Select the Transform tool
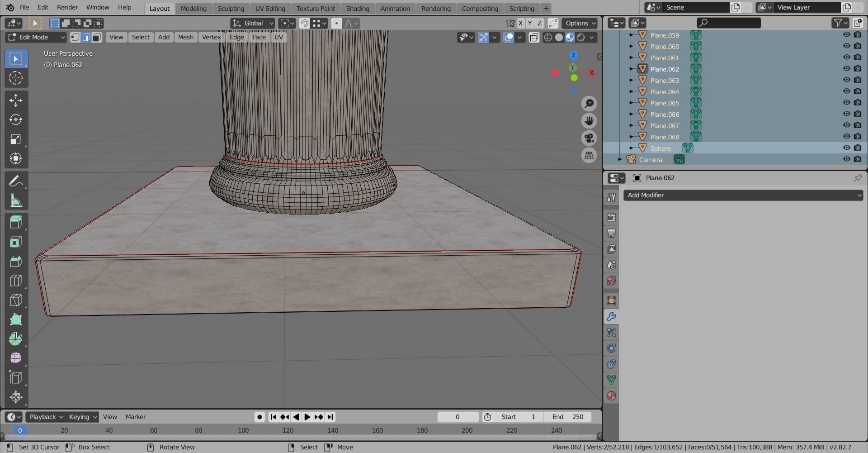Image resolution: width=868 pixels, height=453 pixels. [16, 158]
